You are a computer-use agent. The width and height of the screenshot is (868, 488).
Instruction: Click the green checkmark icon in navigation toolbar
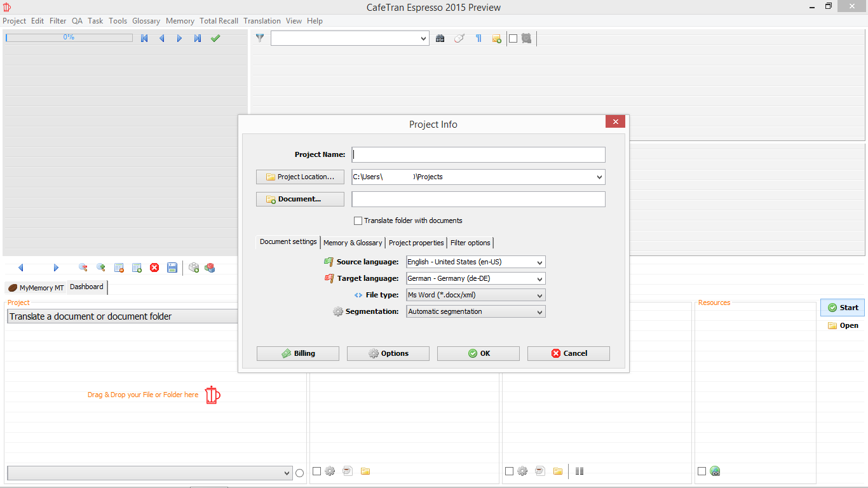(215, 39)
